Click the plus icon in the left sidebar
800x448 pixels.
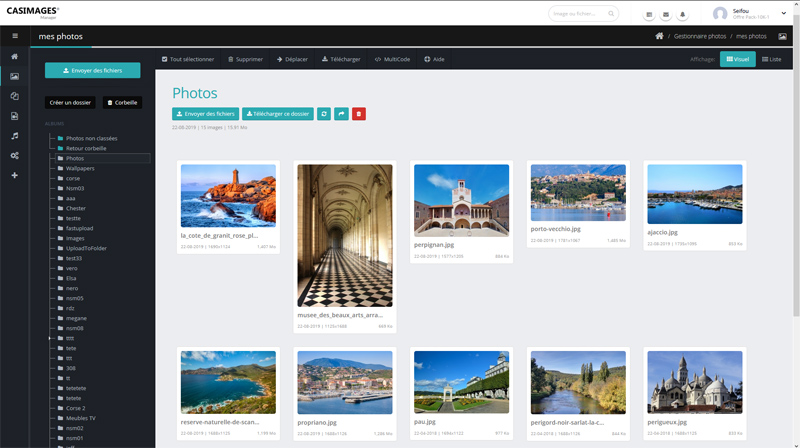pyautogui.click(x=14, y=176)
